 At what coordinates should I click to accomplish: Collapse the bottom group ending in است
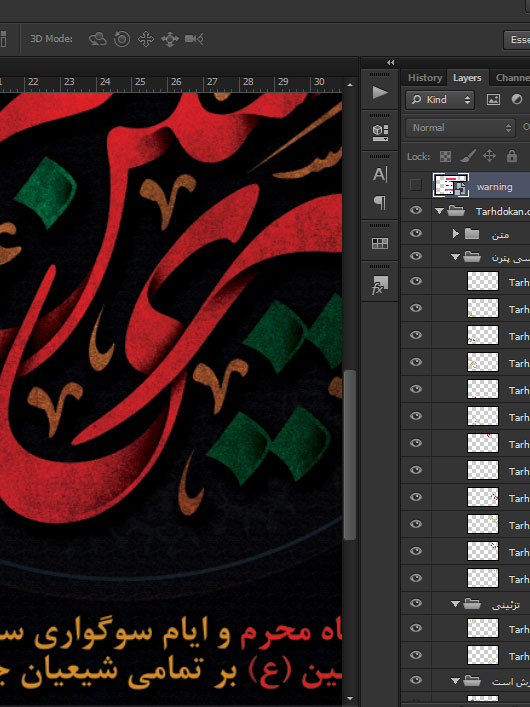tap(455, 681)
